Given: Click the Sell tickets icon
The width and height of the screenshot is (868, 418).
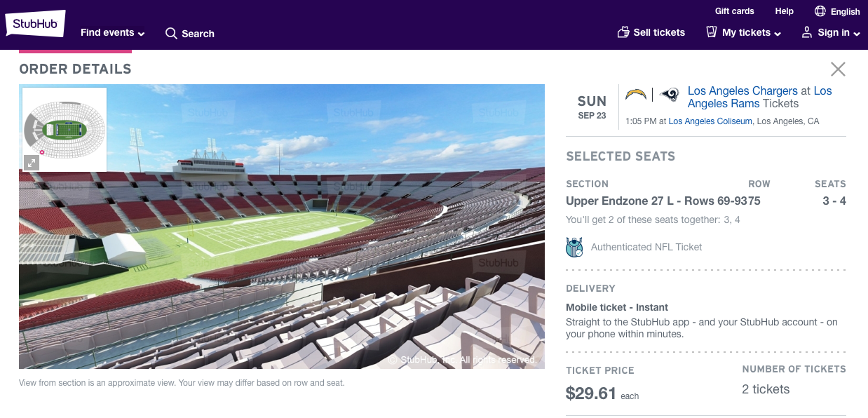Looking at the screenshot, I should pyautogui.click(x=623, y=32).
